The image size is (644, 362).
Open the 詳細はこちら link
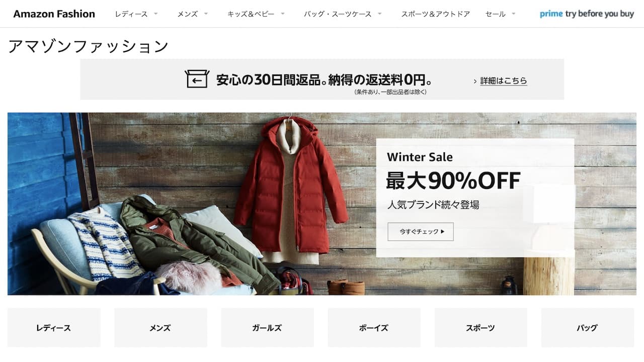coord(504,80)
